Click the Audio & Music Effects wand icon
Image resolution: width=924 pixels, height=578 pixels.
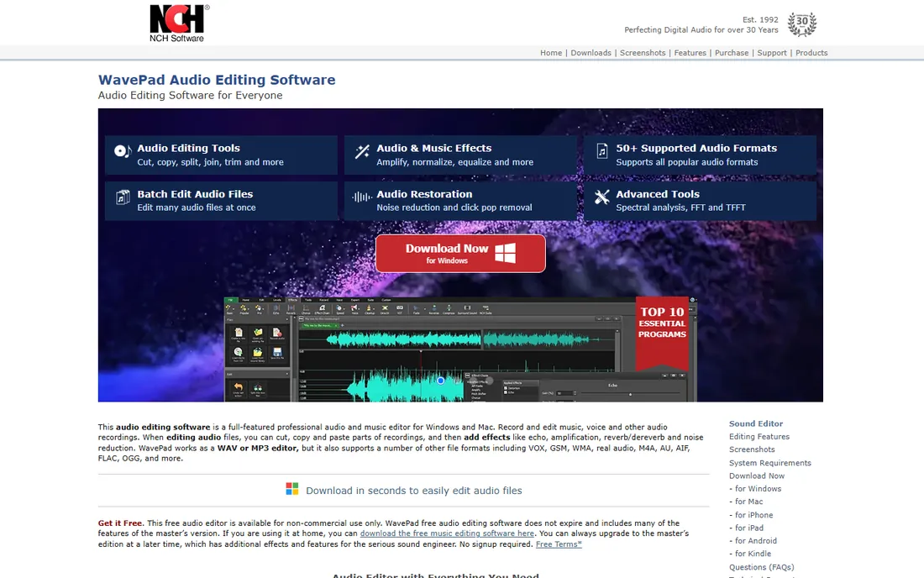click(x=362, y=152)
